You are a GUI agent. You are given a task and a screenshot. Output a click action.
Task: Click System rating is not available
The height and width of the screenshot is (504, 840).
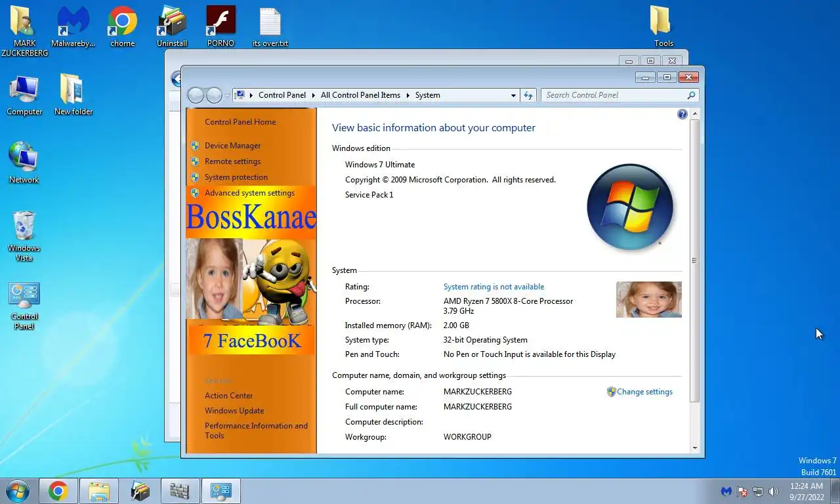coord(493,287)
